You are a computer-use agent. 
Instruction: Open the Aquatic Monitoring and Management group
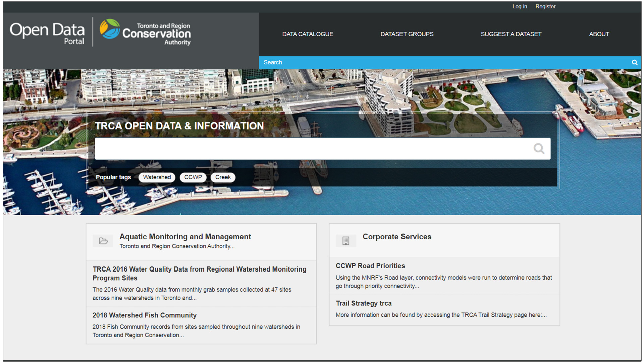point(185,237)
